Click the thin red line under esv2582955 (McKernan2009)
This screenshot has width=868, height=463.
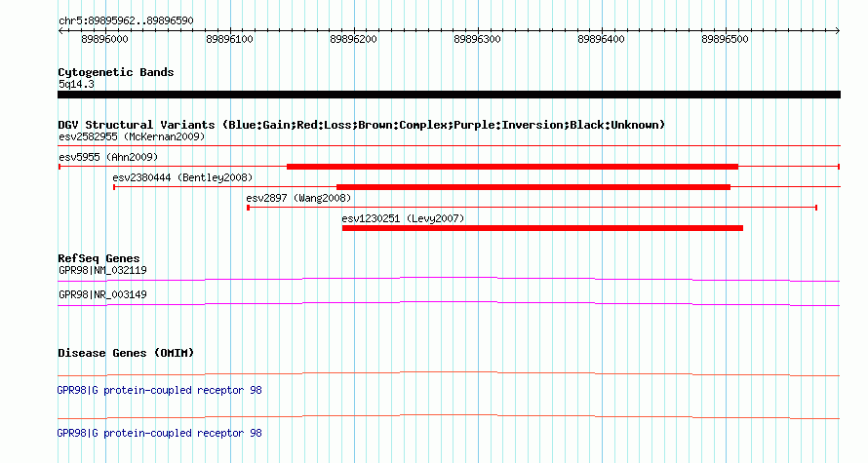449,145
